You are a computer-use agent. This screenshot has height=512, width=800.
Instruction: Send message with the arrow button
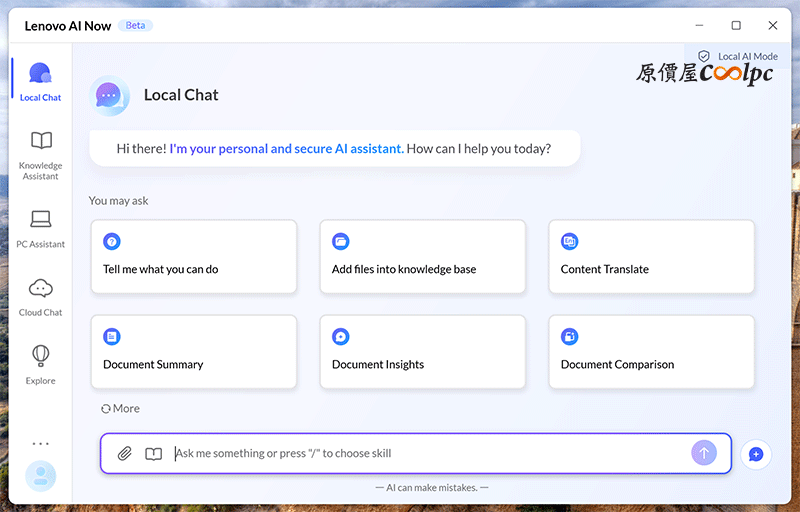click(704, 453)
